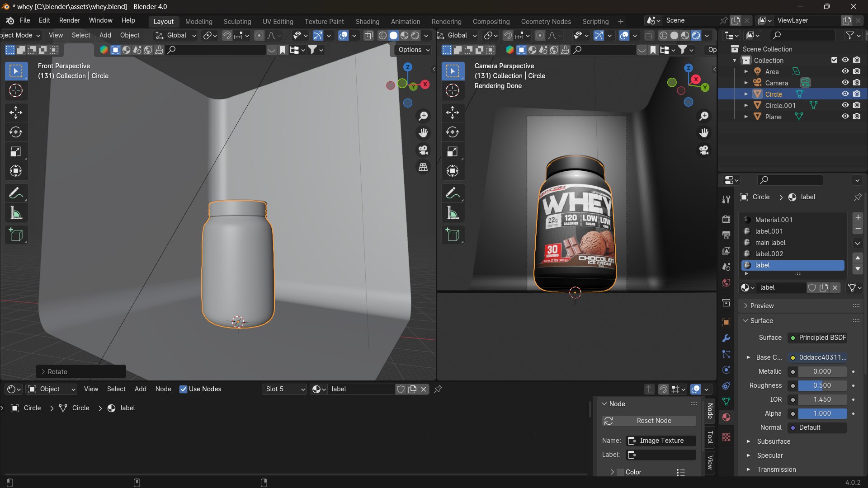Select the Add Cube tool in left viewport
Screen dimensions: 868x488
click(16, 235)
